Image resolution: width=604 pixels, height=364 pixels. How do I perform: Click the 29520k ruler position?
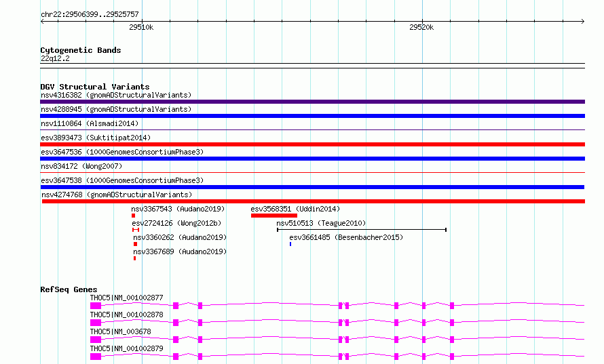click(x=421, y=27)
